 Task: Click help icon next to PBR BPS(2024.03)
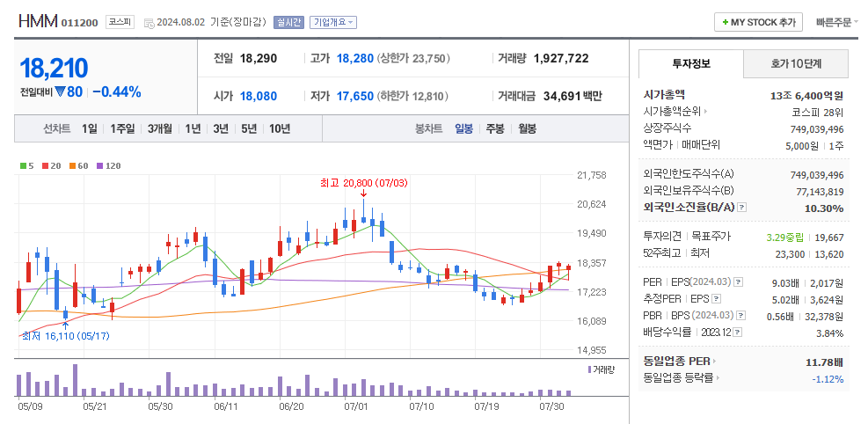741,316
